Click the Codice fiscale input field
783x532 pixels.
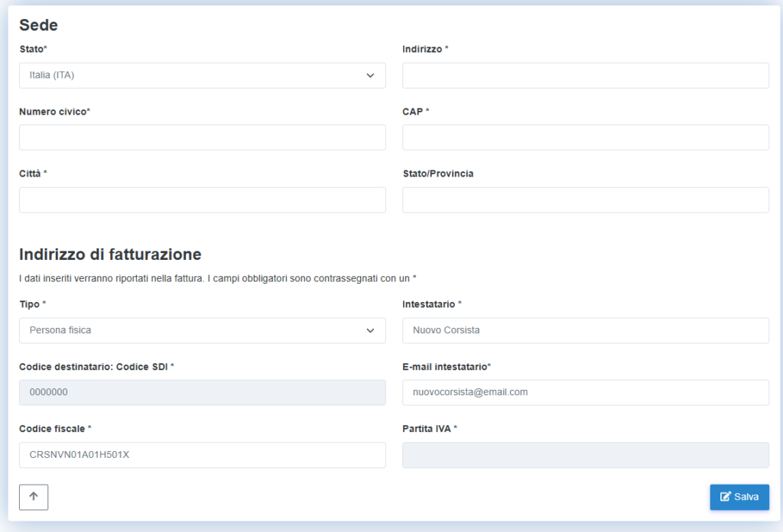(x=202, y=455)
